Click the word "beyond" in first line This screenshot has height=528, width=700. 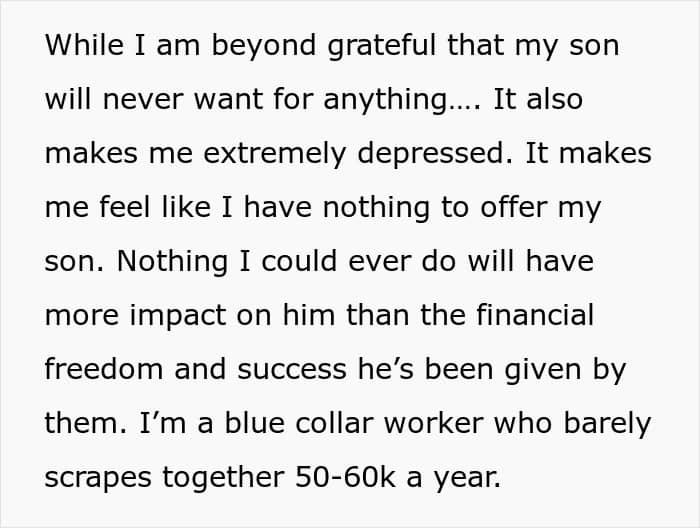coord(264,46)
